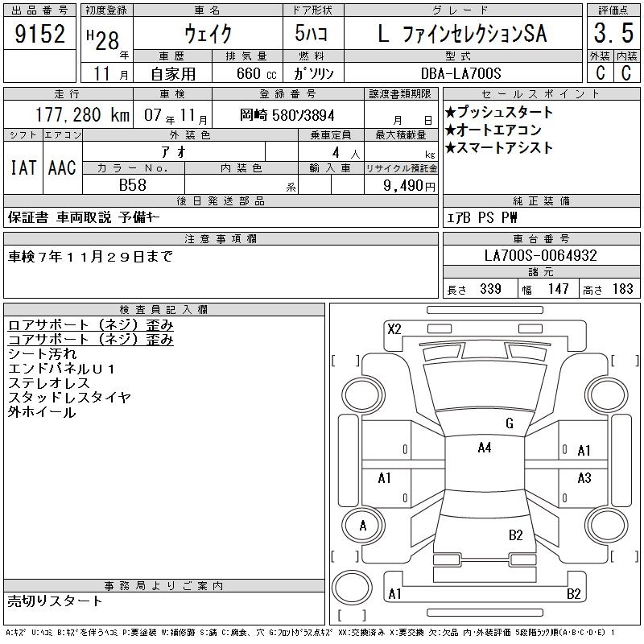
Task: Click the X2 mark on the car diagram
Action: pos(394,328)
